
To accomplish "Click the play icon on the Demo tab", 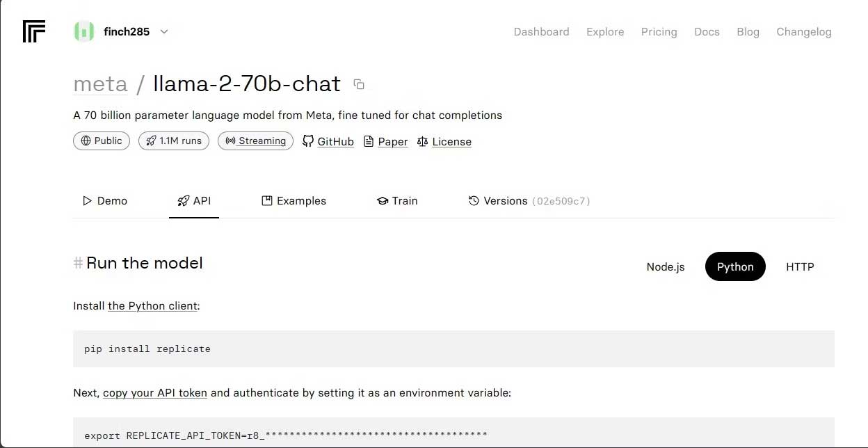I will (86, 200).
